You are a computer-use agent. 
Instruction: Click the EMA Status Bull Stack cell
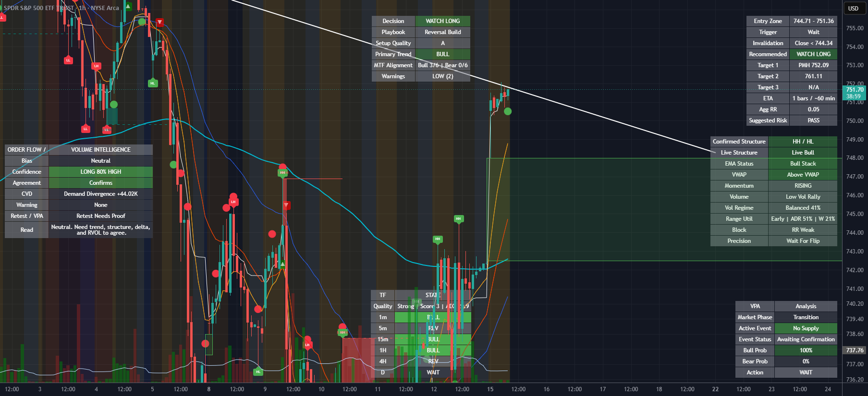[x=803, y=164]
